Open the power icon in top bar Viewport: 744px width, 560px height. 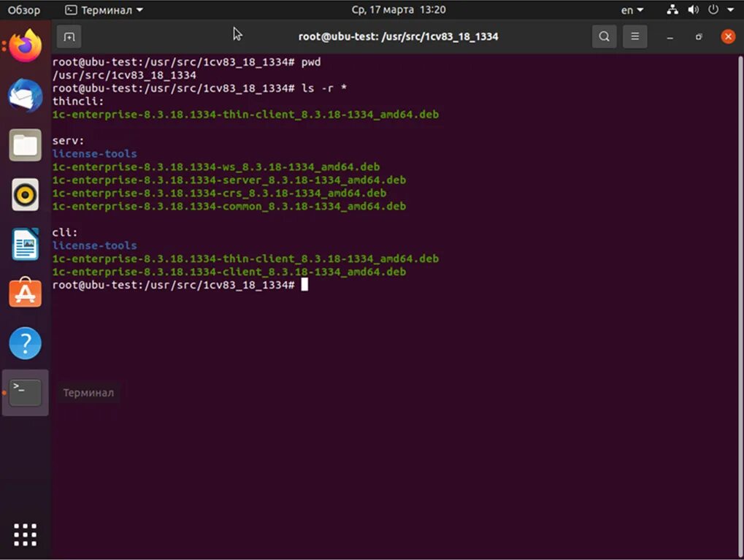(713, 9)
